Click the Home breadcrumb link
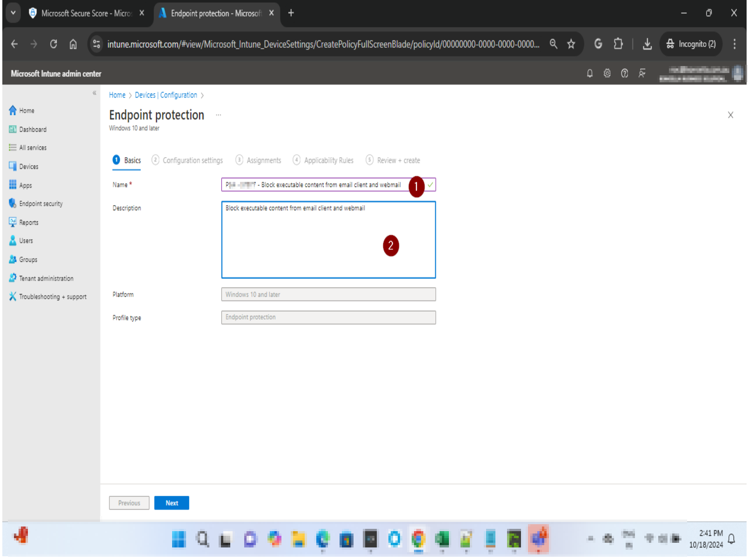The height and width of the screenshot is (560, 748). 117,95
